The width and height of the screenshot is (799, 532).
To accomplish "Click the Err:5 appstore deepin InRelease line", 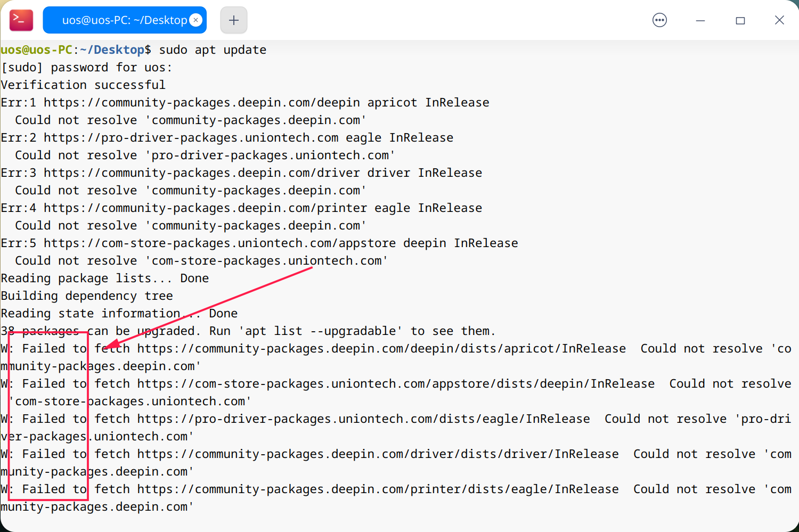I will tap(259, 243).
